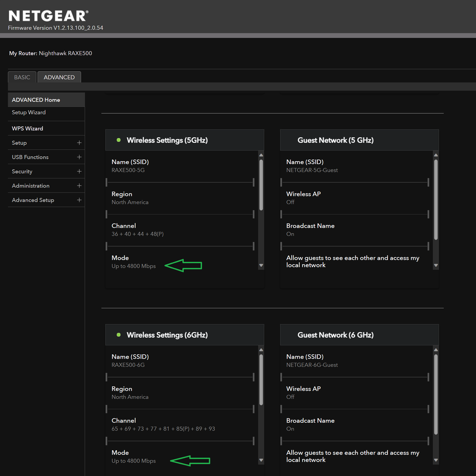
Task: Open WPS Wizard from sidebar
Action: (x=27, y=128)
